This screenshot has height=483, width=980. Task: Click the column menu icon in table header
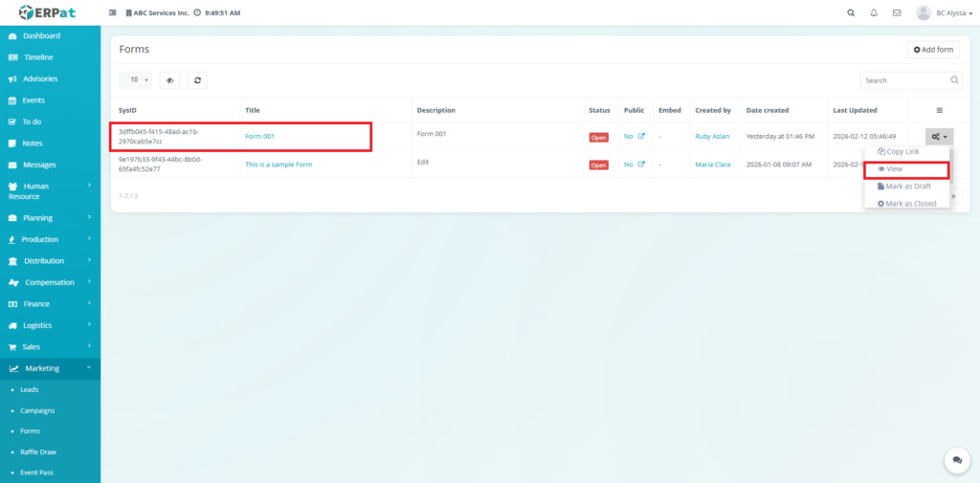tap(939, 110)
